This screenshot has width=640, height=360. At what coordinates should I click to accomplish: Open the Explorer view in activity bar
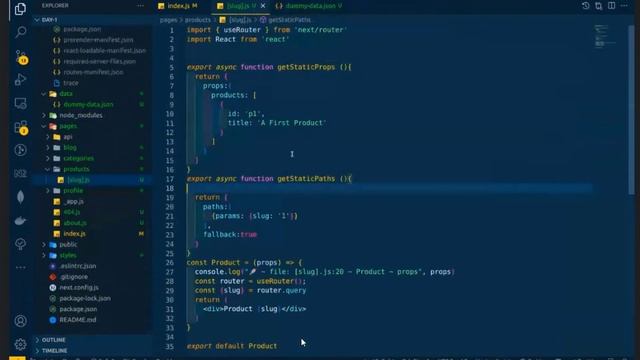point(20,9)
